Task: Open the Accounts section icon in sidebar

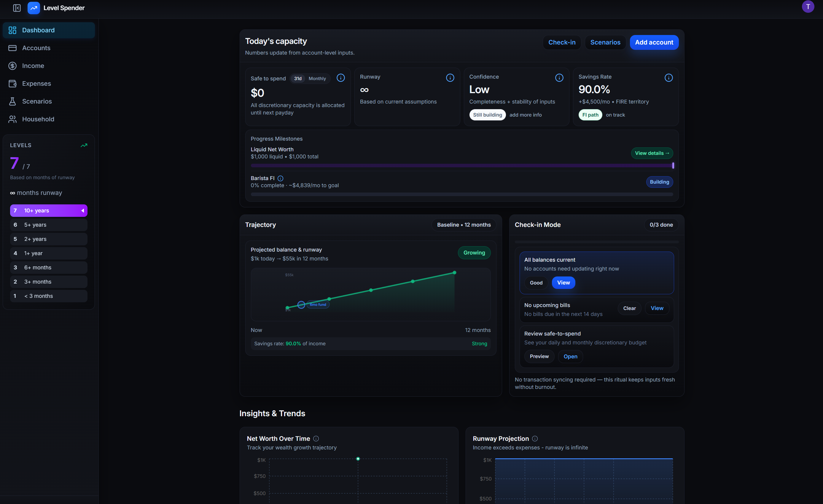Action: click(12, 48)
